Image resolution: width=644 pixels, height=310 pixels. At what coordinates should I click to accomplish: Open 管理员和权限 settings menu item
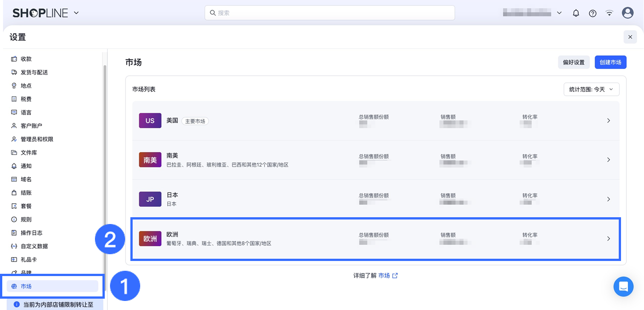[x=37, y=139]
